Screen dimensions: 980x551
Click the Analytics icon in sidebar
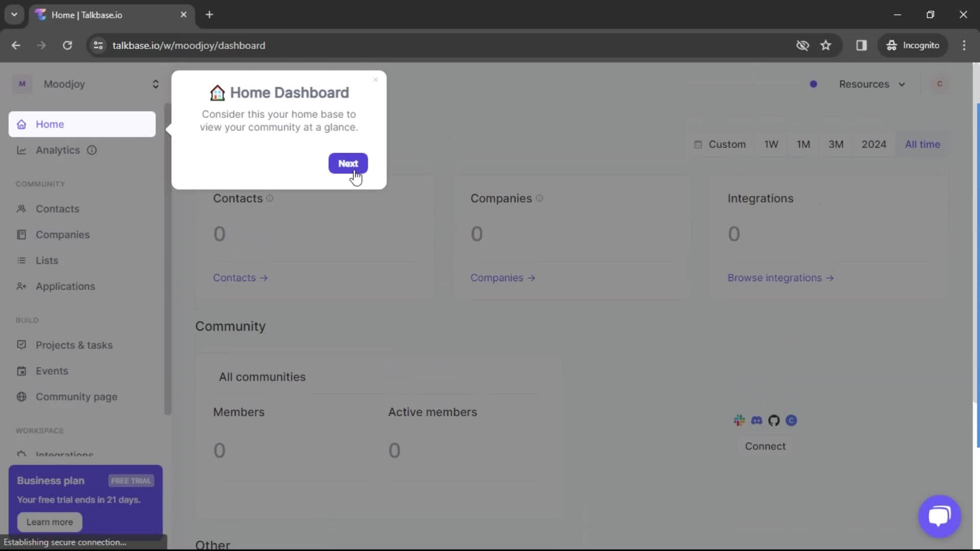coord(21,149)
